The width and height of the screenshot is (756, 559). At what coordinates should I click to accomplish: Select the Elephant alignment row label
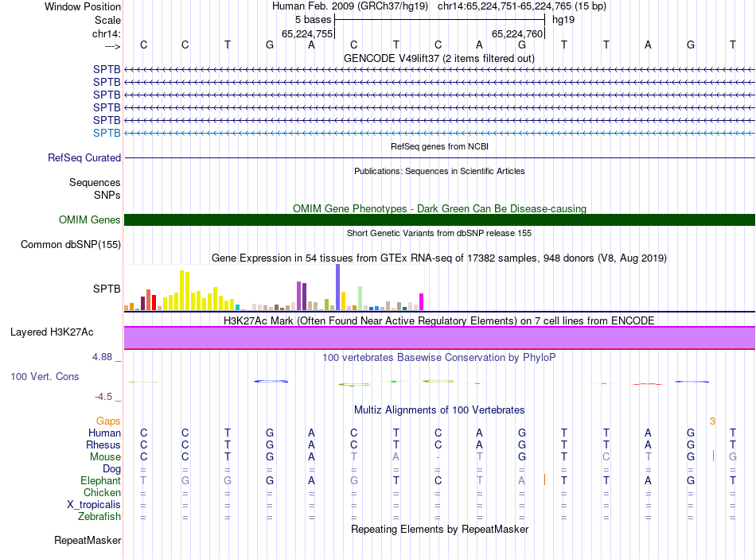pyautogui.click(x=100, y=480)
